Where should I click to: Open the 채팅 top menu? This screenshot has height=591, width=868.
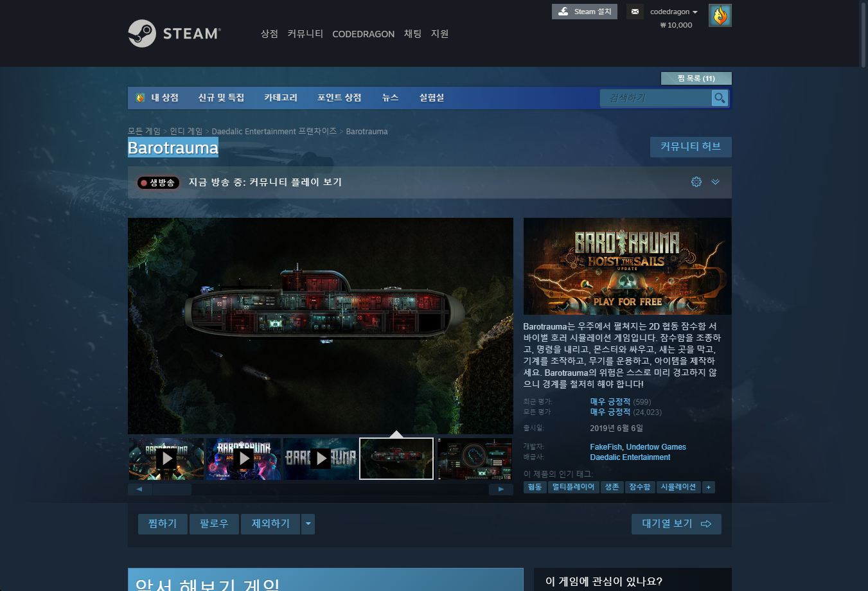coord(412,34)
